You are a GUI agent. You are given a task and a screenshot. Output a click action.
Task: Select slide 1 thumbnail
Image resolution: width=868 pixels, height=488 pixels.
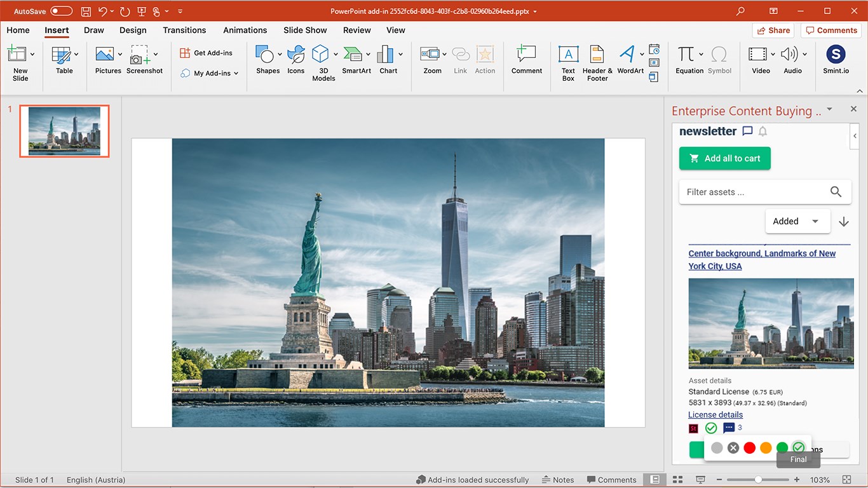64,131
